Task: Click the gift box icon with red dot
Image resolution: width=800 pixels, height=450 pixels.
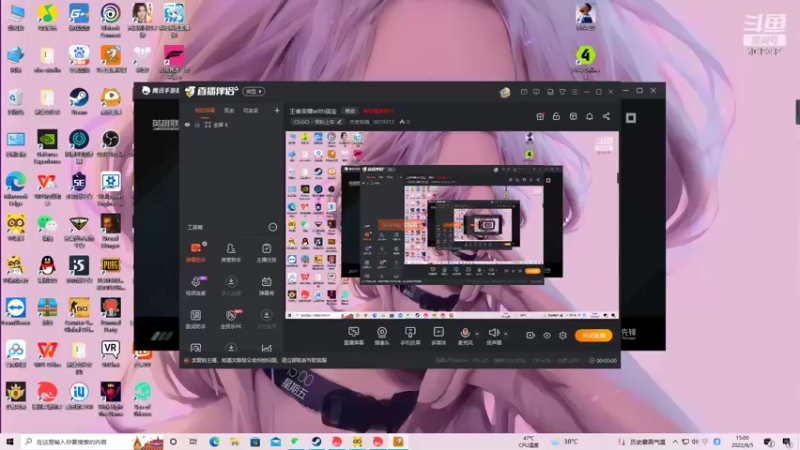Action: [540, 116]
